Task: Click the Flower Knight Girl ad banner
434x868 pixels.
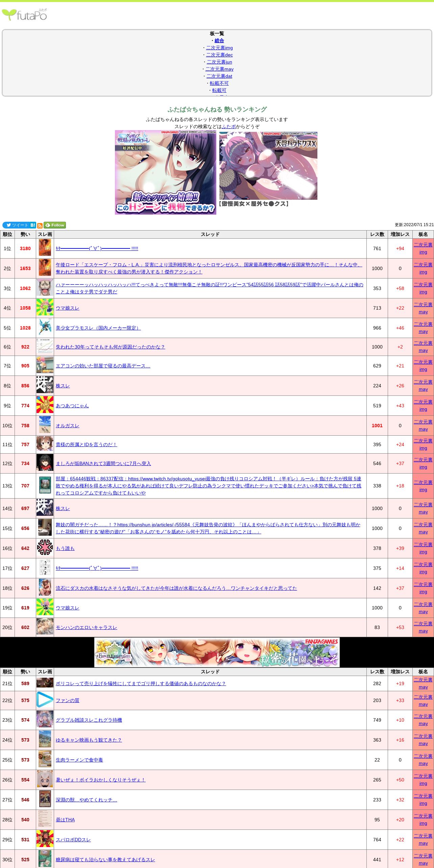Action: pos(217,652)
